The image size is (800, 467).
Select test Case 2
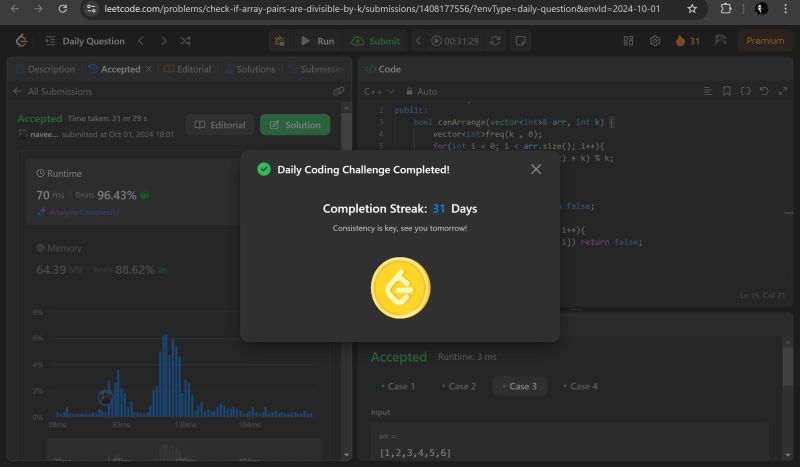coord(459,386)
